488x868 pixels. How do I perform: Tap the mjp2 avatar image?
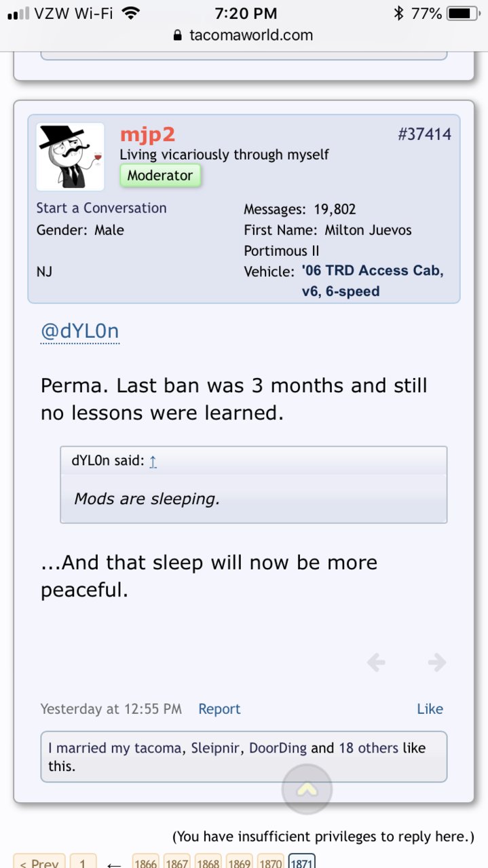coord(70,157)
